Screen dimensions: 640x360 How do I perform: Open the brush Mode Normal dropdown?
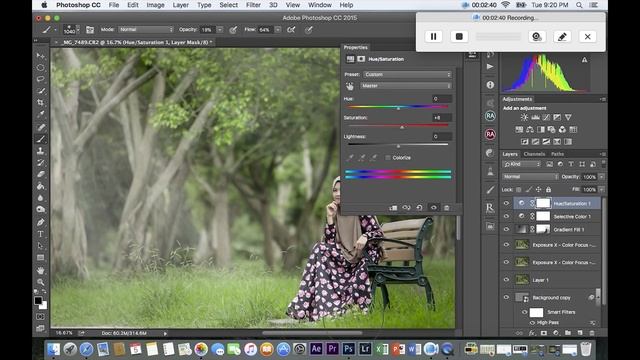146,30
